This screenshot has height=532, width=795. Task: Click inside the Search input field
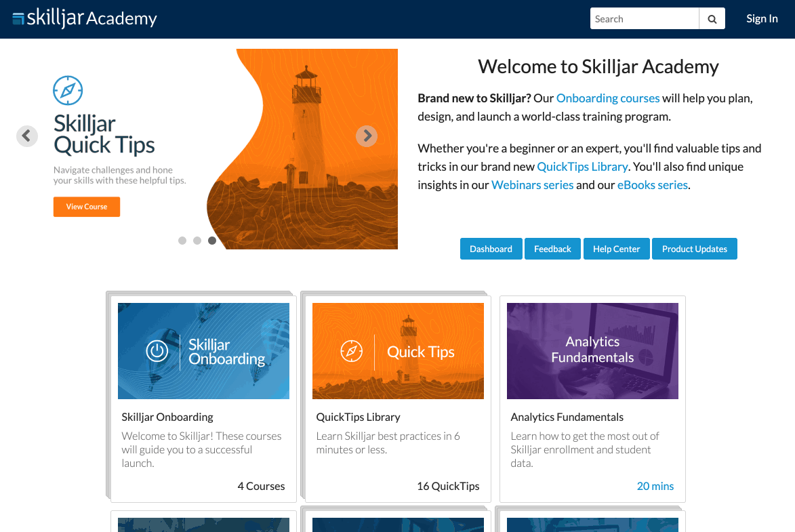pyautogui.click(x=644, y=19)
